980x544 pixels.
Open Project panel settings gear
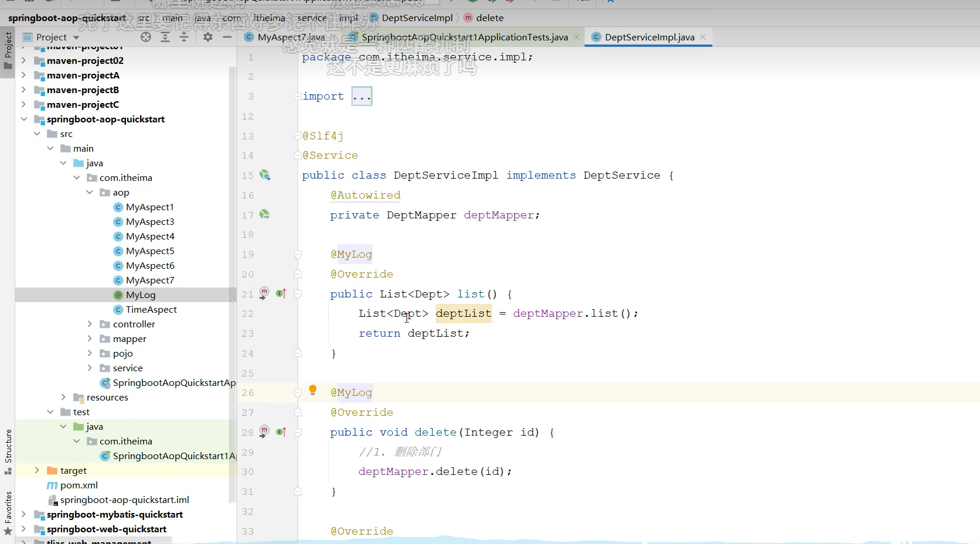click(208, 37)
